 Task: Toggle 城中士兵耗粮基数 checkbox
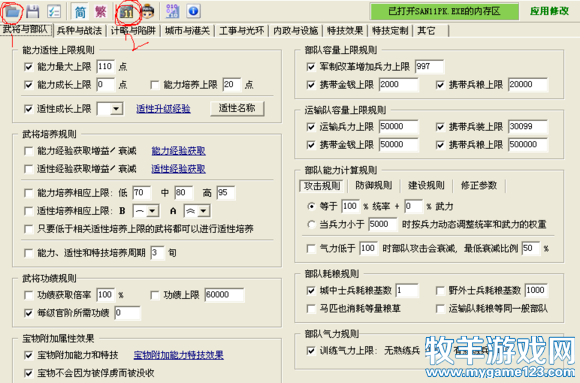[311, 290]
